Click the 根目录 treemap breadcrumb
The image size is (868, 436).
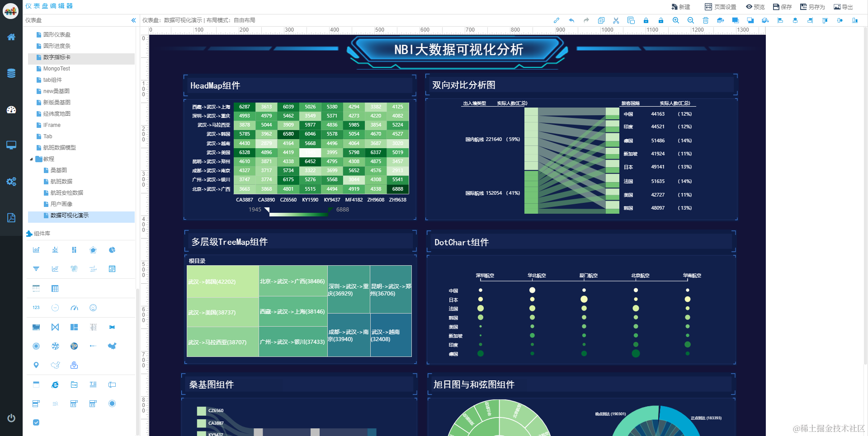(x=197, y=261)
